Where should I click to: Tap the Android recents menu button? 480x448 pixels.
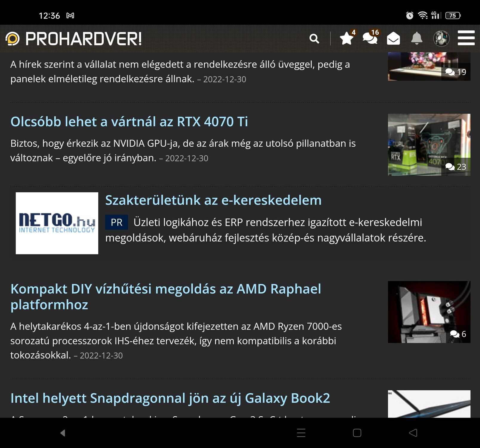coord(301,433)
